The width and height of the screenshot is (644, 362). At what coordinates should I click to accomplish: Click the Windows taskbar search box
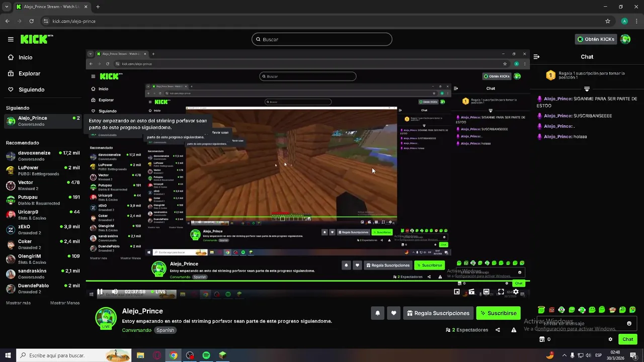[x=74, y=355]
